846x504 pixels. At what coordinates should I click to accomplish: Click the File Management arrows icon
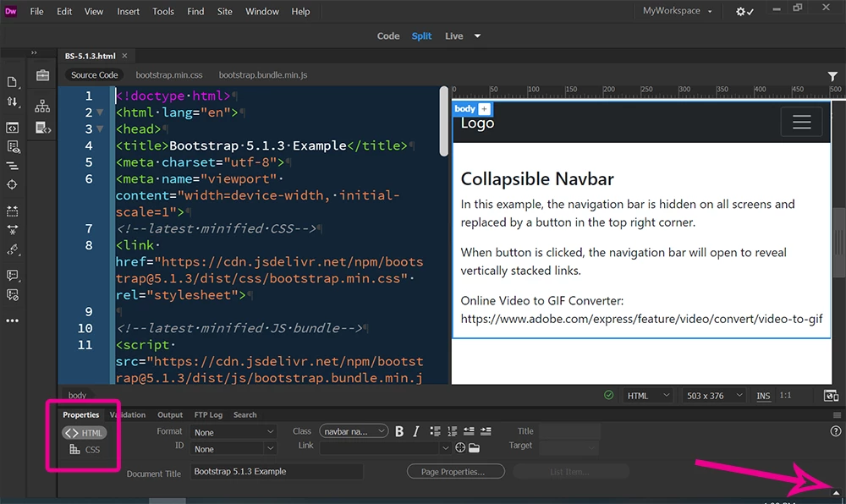13,101
